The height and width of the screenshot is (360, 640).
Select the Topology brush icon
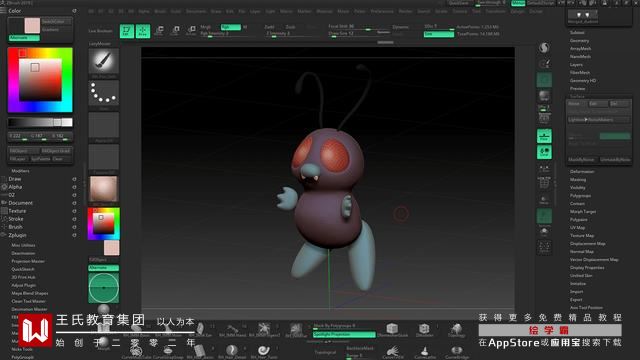click(456, 329)
